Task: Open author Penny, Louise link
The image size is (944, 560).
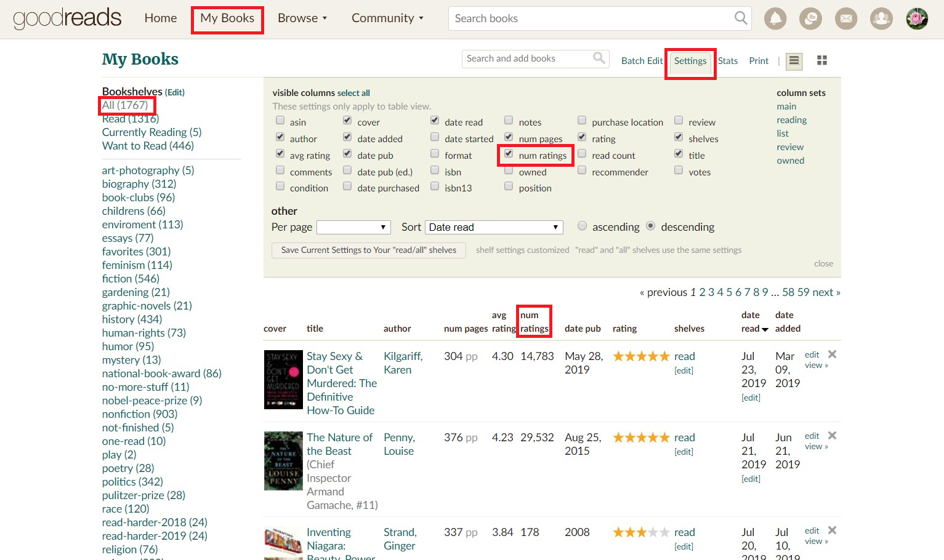Action: 399,444
